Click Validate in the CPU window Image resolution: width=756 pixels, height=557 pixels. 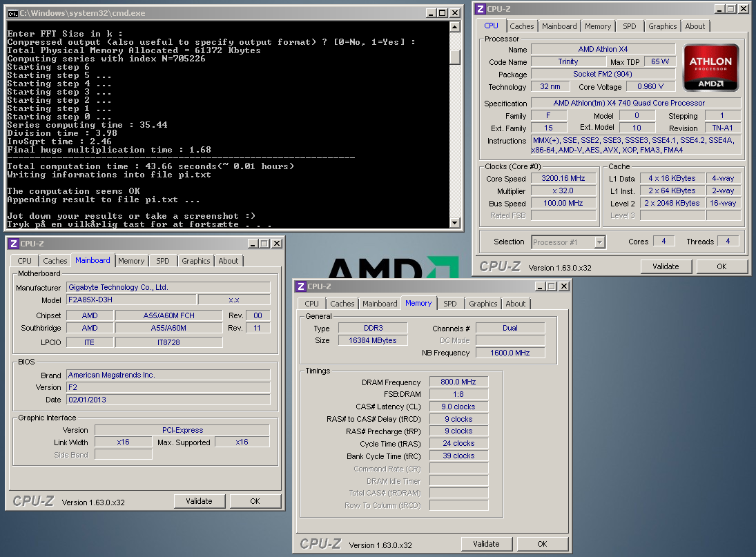(x=666, y=266)
